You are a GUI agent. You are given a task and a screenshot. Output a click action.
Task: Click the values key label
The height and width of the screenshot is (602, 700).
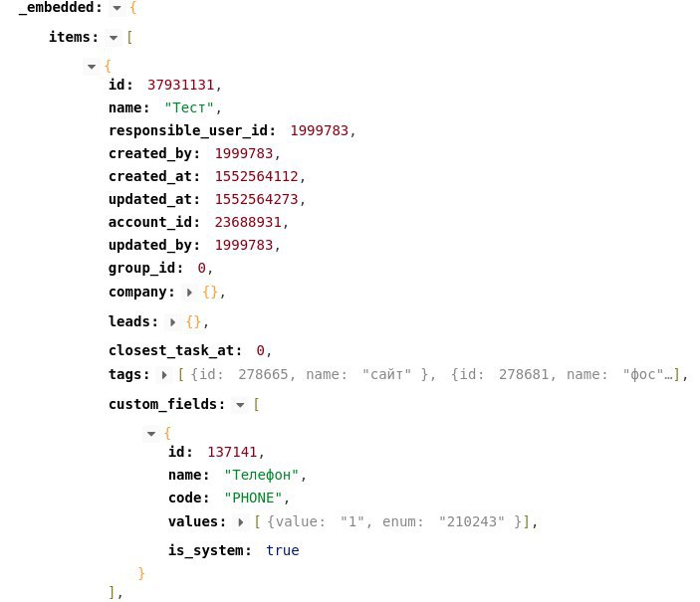click(x=197, y=521)
